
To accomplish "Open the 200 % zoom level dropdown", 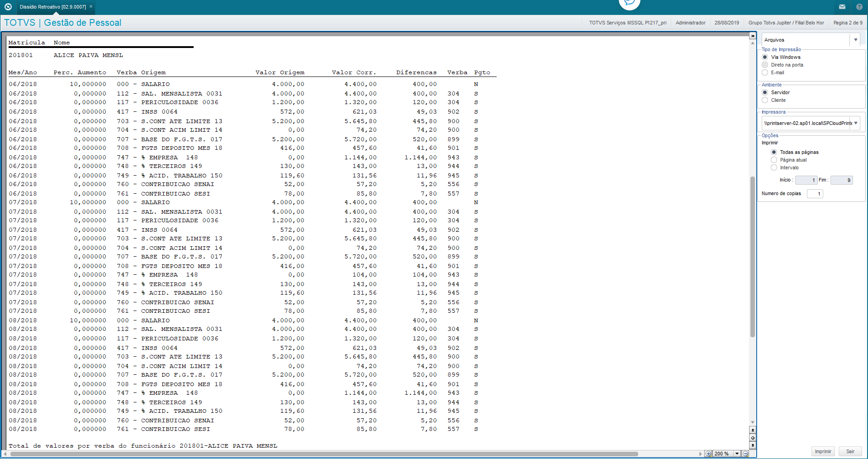I will [x=737, y=454].
